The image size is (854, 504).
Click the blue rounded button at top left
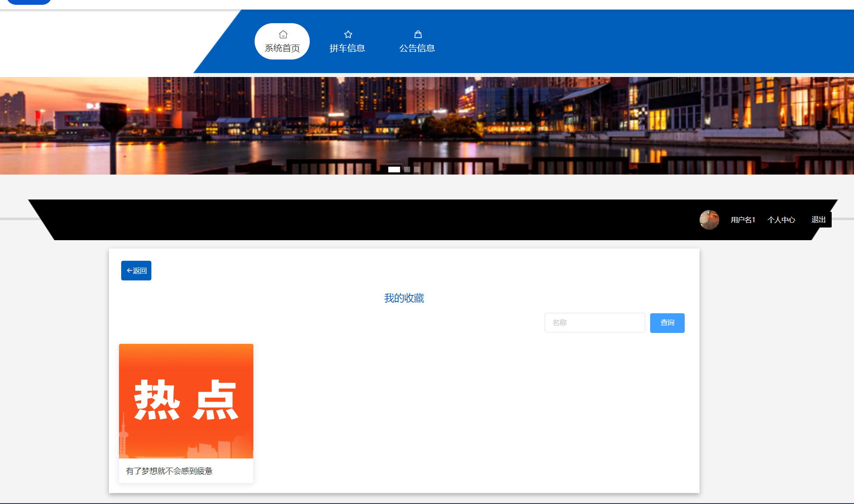(x=29, y=2)
